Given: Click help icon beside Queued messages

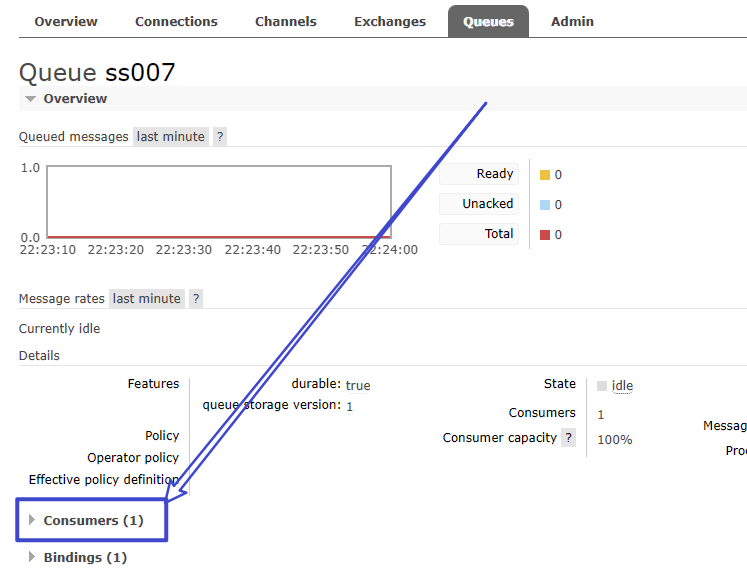Looking at the screenshot, I should (x=220, y=137).
